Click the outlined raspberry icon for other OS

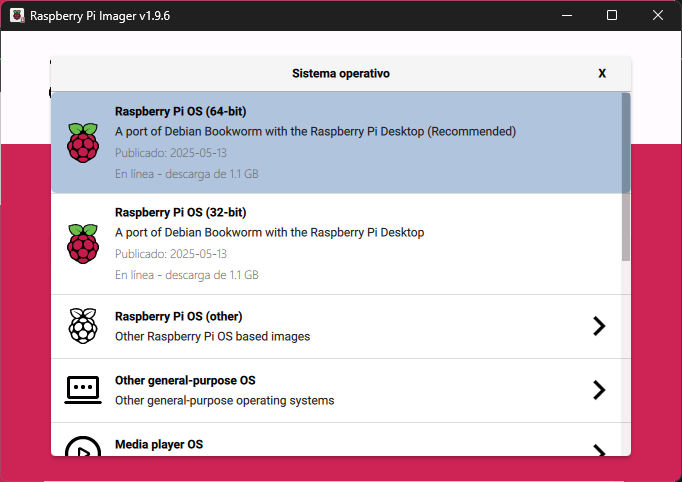tap(83, 326)
